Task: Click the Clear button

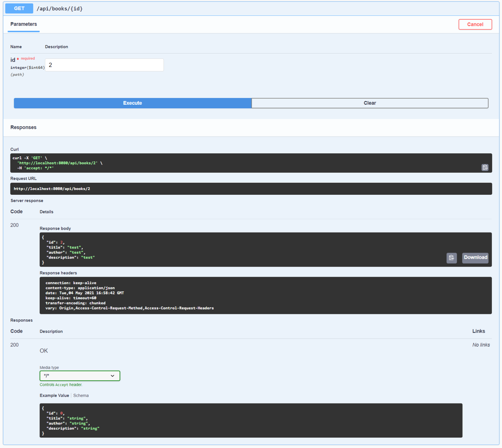Action: click(x=370, y=103)
